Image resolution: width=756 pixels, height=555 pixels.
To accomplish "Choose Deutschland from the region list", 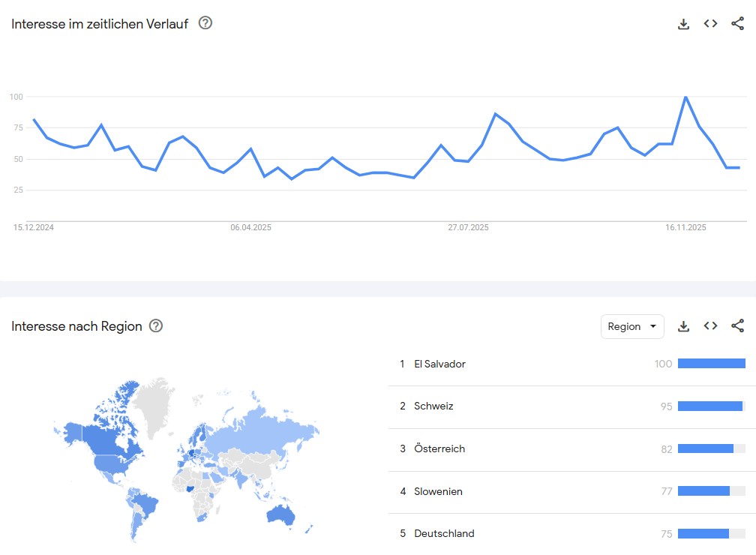I will click(444, 533).
